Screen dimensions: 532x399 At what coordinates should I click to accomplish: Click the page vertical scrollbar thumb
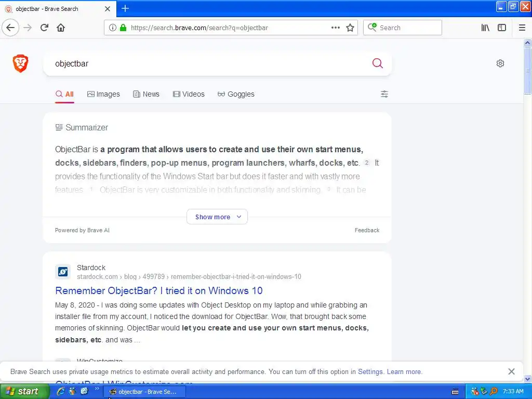527,71
